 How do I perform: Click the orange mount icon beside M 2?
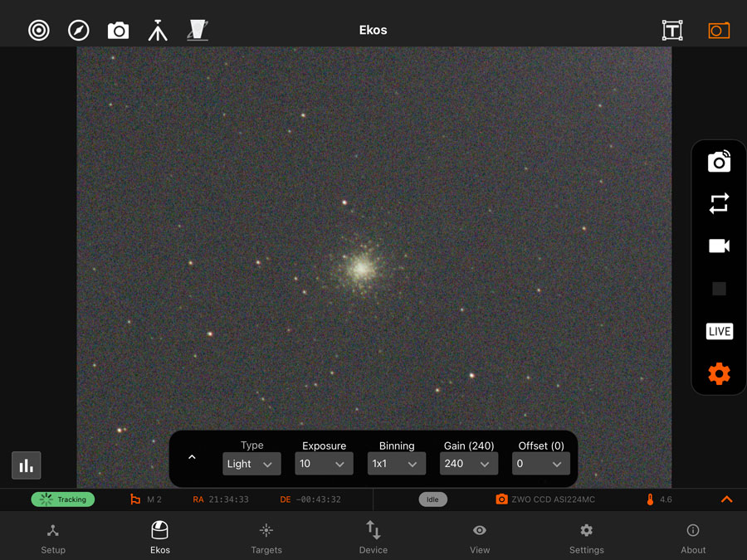point(135,499)
